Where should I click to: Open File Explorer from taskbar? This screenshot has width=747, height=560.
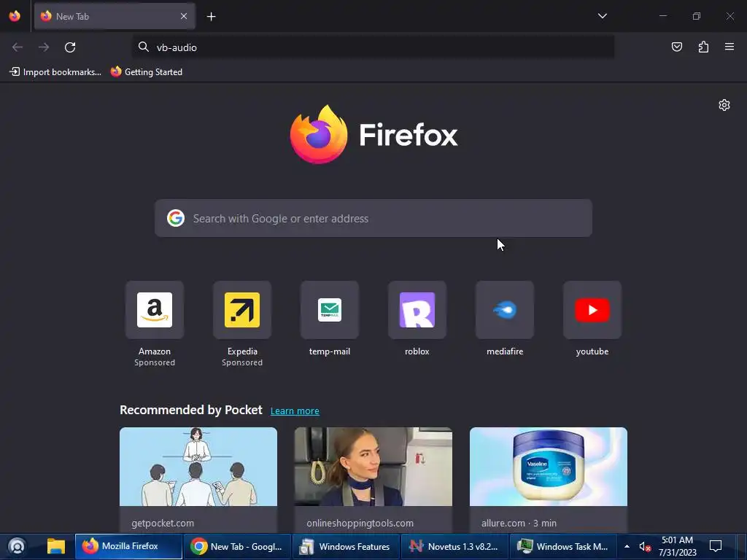click(55, 546)
